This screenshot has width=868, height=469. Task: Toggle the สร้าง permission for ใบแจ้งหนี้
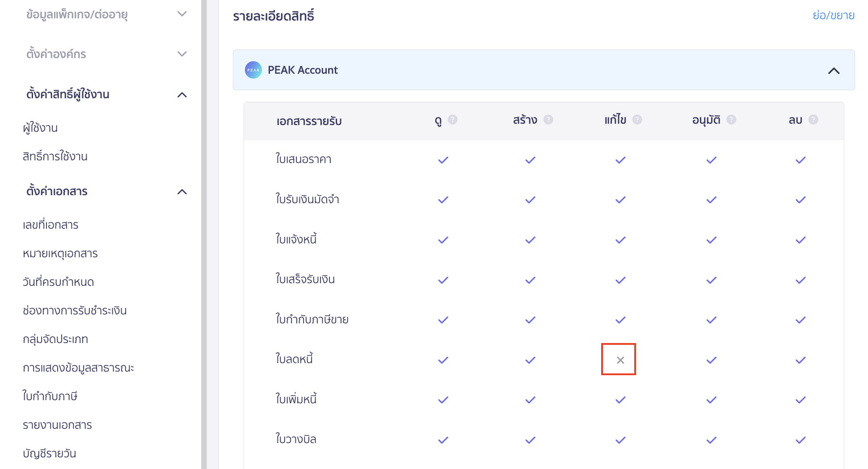530,239
